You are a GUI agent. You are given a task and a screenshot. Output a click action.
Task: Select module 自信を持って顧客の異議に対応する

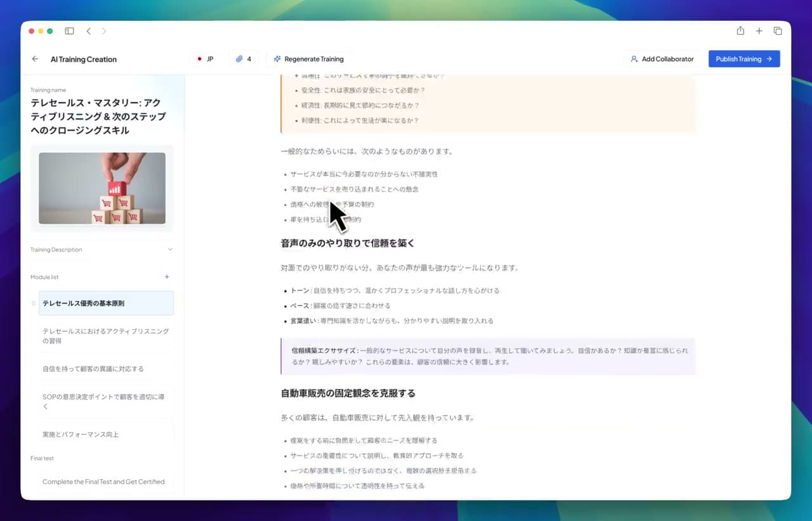[x=106, y=369]
